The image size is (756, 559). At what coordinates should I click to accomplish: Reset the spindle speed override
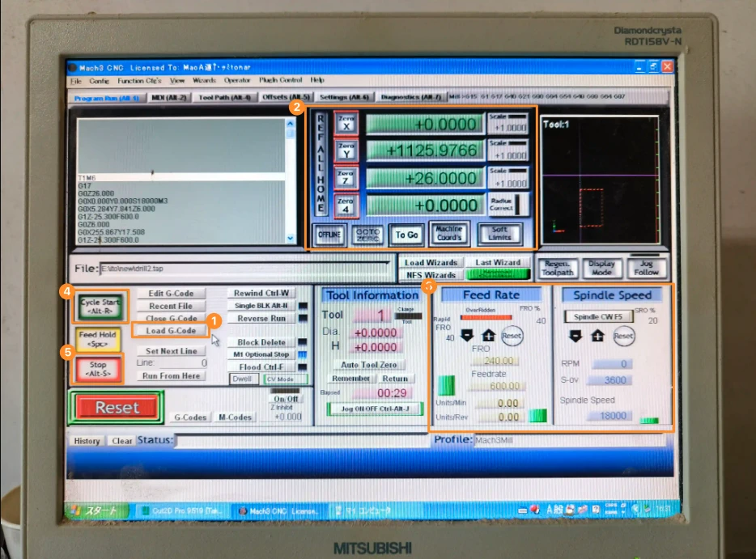623,336
